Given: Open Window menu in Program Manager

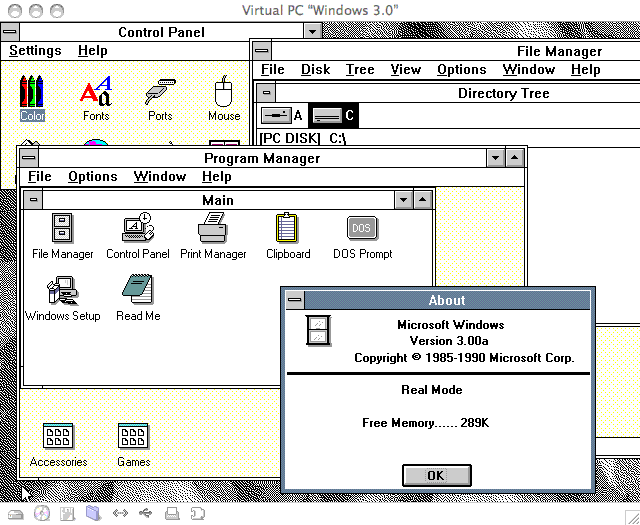Looking at the screenshot, I should tap(160, 176).
